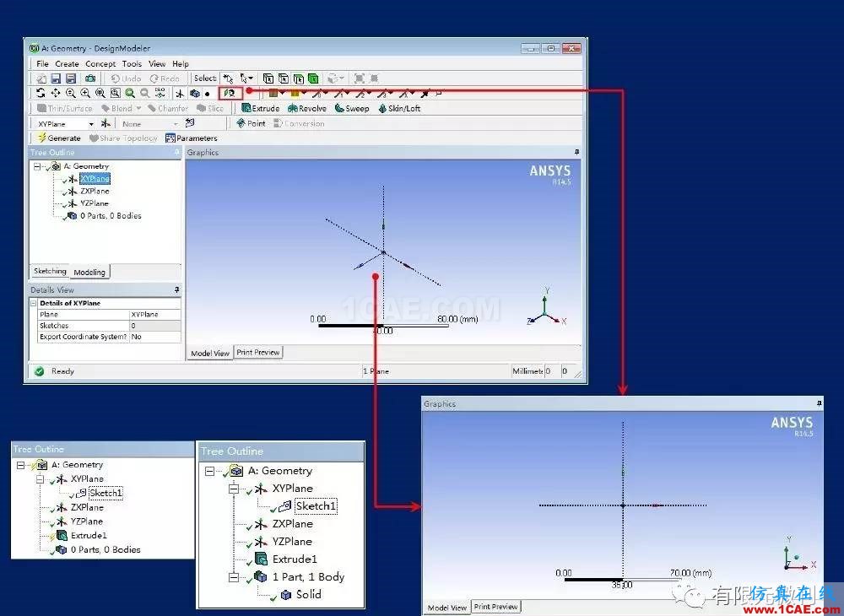Switch to the Sketching tab
The height and width of the screenshot is (616, 844).
point(50,271)
